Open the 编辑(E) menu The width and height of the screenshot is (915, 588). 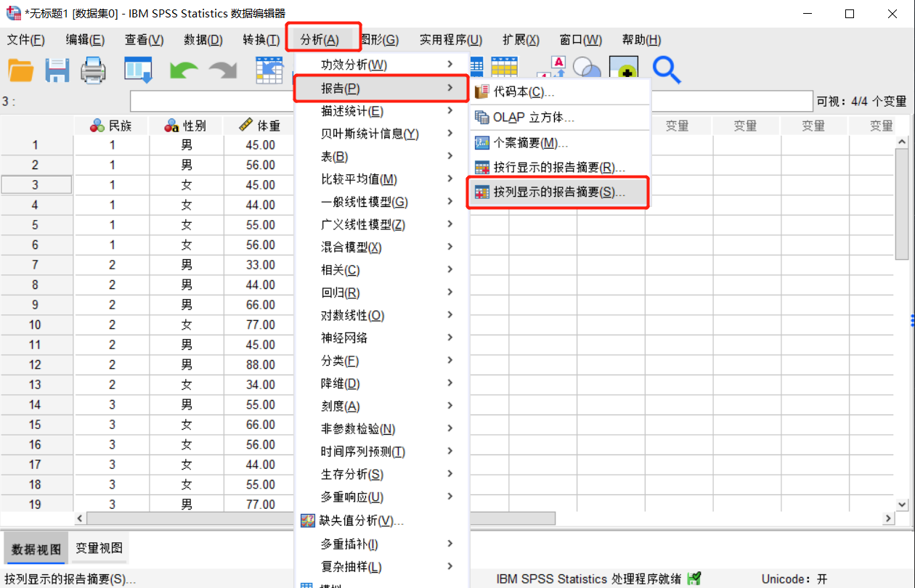click(85, 40)
